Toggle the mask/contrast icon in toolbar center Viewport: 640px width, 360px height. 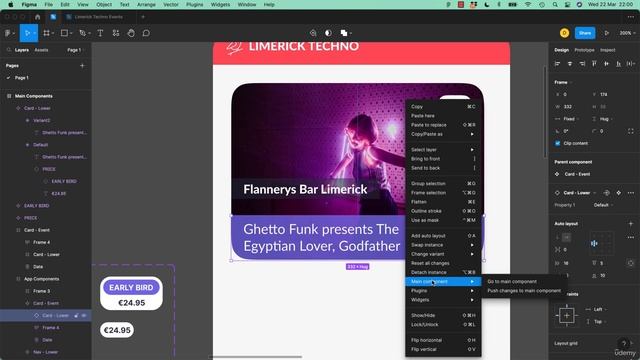[x=328, y=33]
